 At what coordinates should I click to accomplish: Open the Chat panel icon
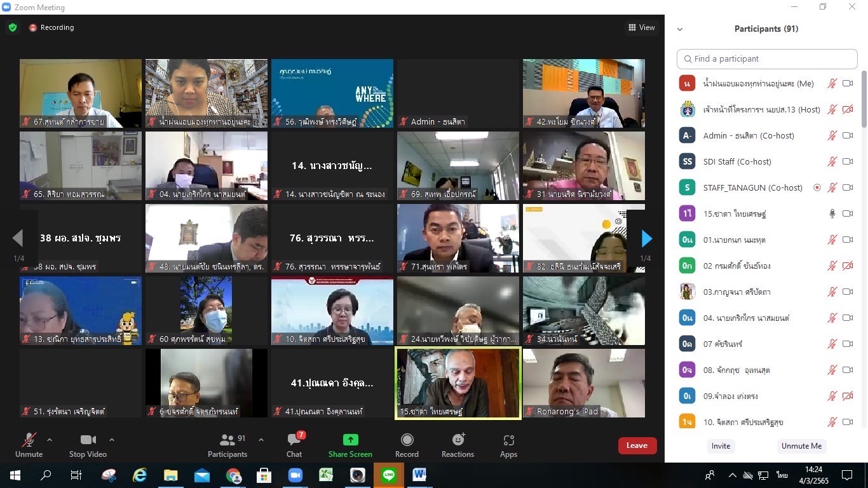tap(294, 440)
